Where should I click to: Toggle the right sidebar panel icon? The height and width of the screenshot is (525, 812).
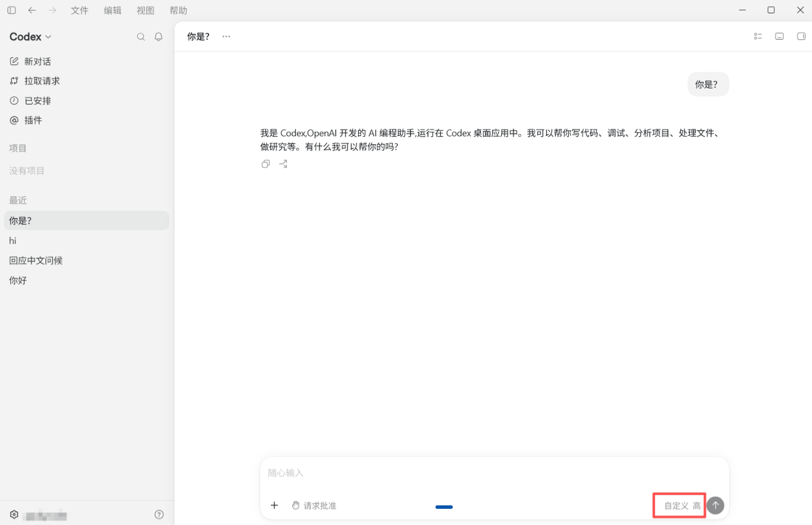coord(801,36)
